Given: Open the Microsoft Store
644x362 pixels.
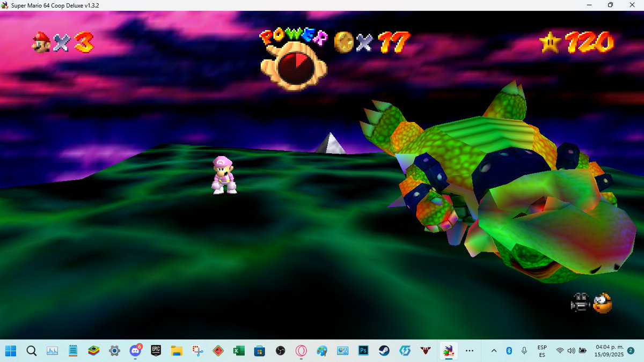Looking at the screenshot, I should tap(260, 351).
